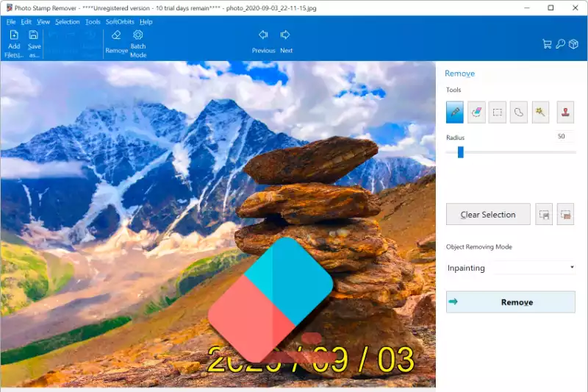Choose the Free-form lasso selection tool
588x392 pixels.
(x=519, y=112)
